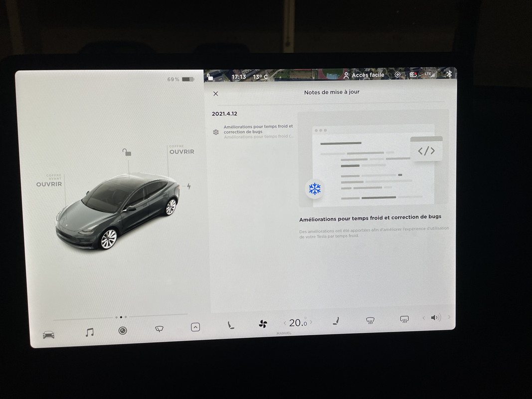
Task: Tap the LTE signal indicator
Action: click(x=429, y=74)
